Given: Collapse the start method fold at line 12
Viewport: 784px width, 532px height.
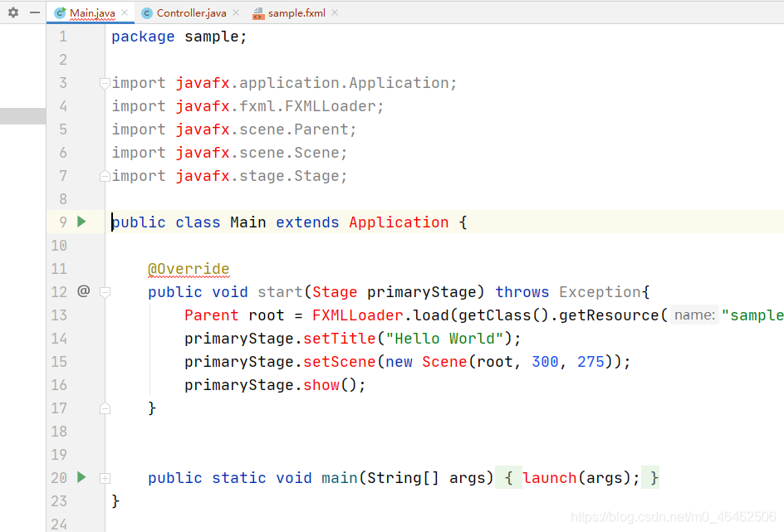Looking at the screenshot, I should [105, 292].
